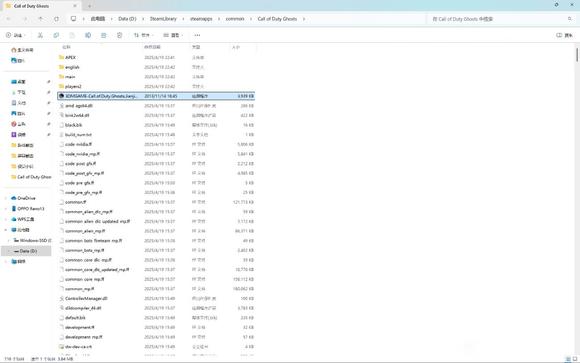Select the WPS cloud entry in sidebar
Viewport: 580px width, 363px height.
[x=23, y=219]
